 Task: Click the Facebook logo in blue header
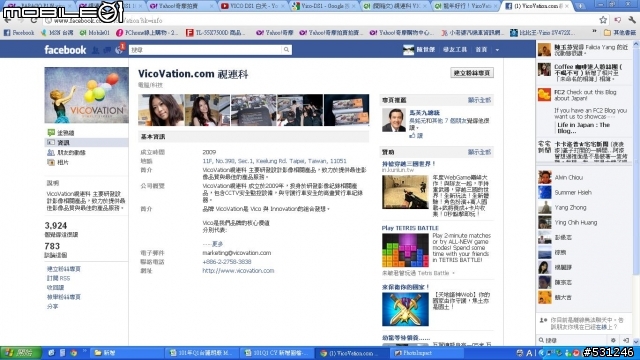pos(65,50)
